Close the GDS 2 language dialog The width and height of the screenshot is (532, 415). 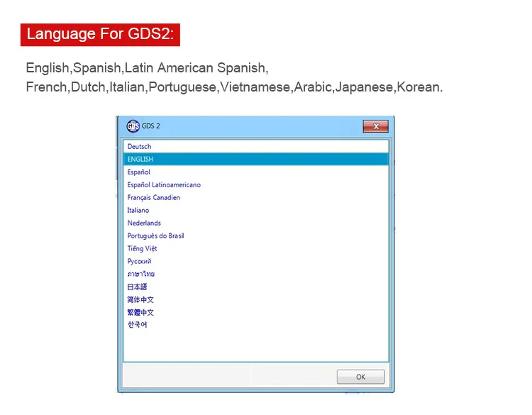pyautogui.click(x=375, y=126)
